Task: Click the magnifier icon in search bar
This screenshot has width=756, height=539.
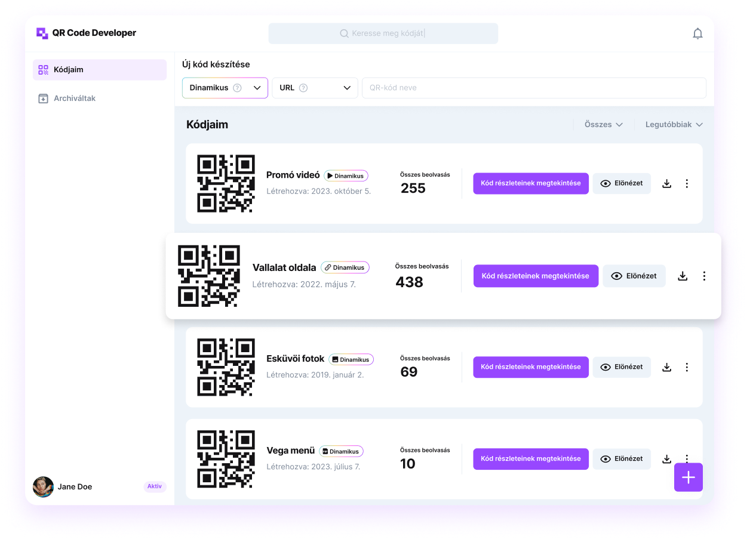Action: tap(344, 34)
